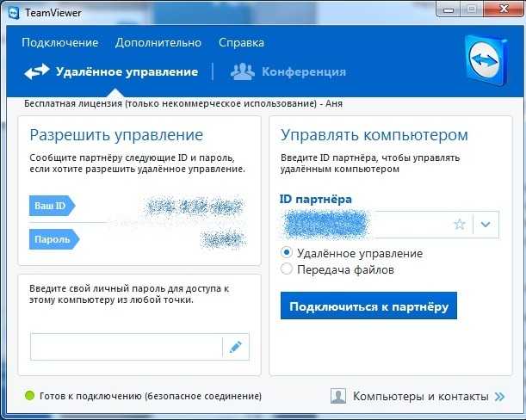The image size is (526, 420).
Task: Select the Передача файлов radio button
Action: [x=287, y=269]
